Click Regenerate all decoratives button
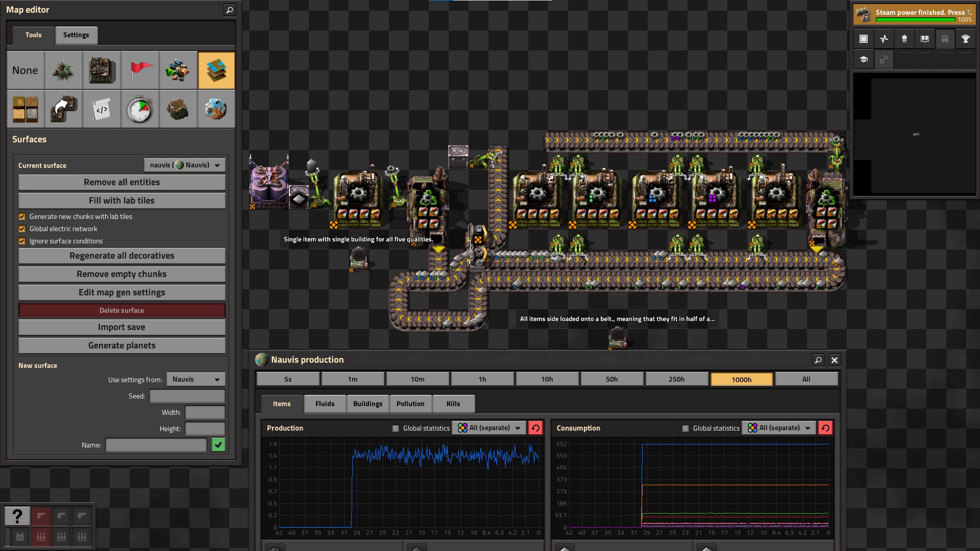This screenshot has width=980, height=551. 122,256
